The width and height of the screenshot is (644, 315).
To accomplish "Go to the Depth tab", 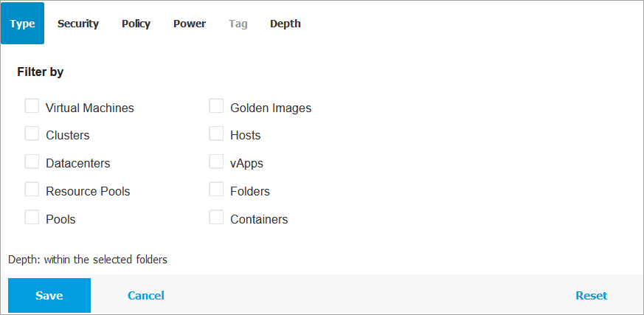I will (285, 24).
